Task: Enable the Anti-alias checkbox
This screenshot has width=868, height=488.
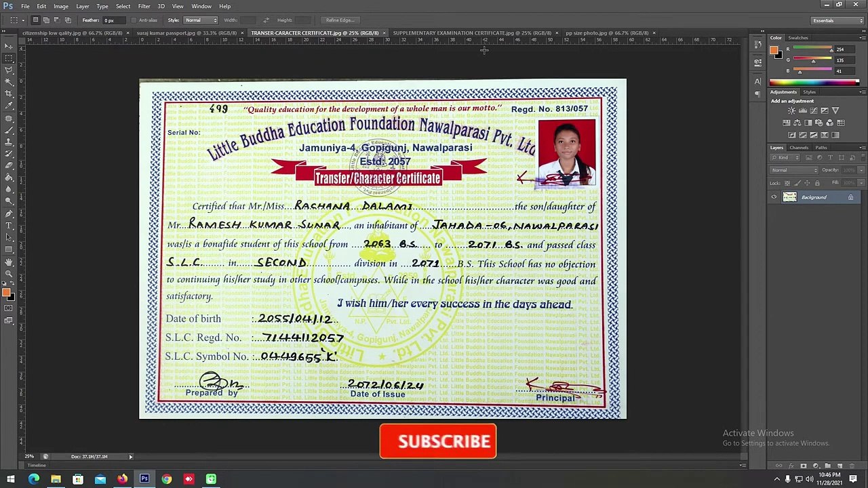Action: (x=134, y=20)
